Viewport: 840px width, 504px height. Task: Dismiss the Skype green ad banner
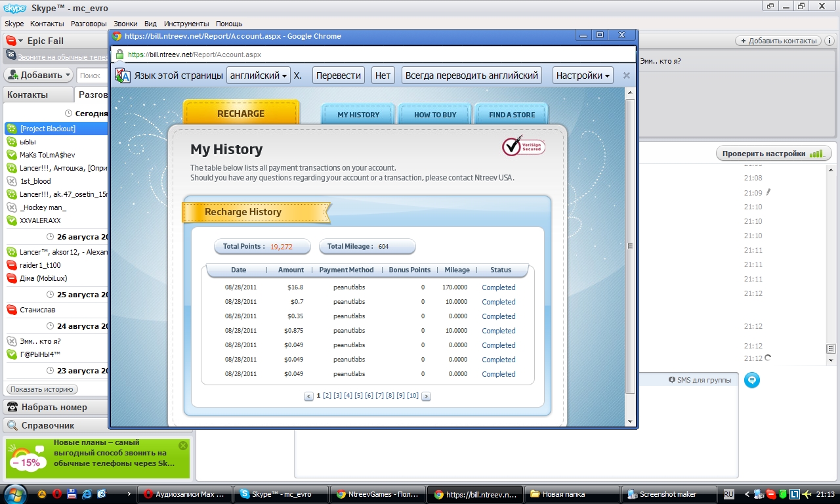(x=183, y=446)
